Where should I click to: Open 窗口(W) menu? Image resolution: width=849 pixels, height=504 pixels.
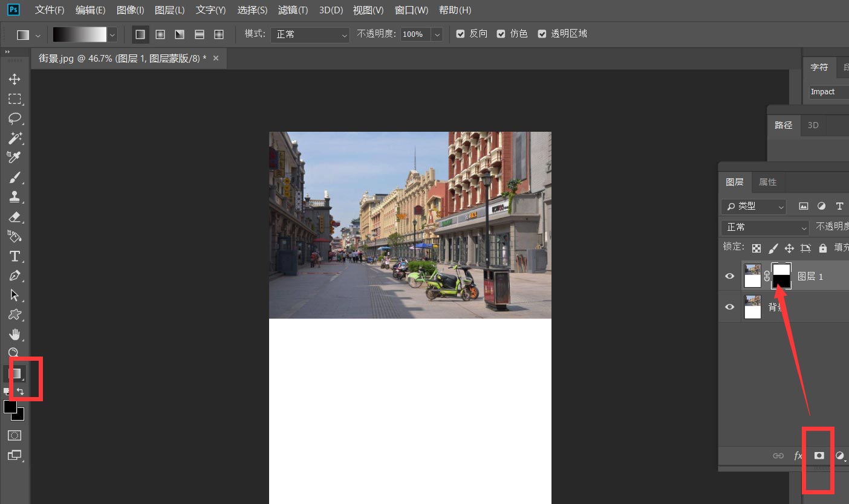(411, 10)
